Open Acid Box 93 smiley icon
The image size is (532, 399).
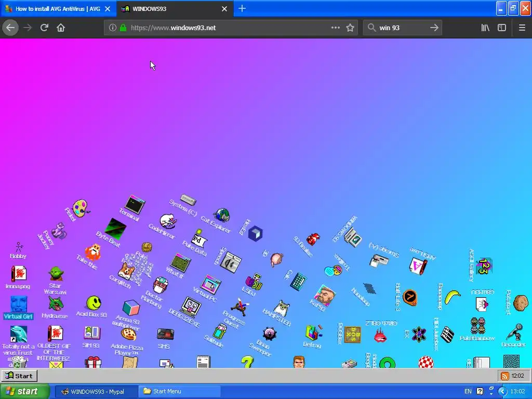(94, 303)
